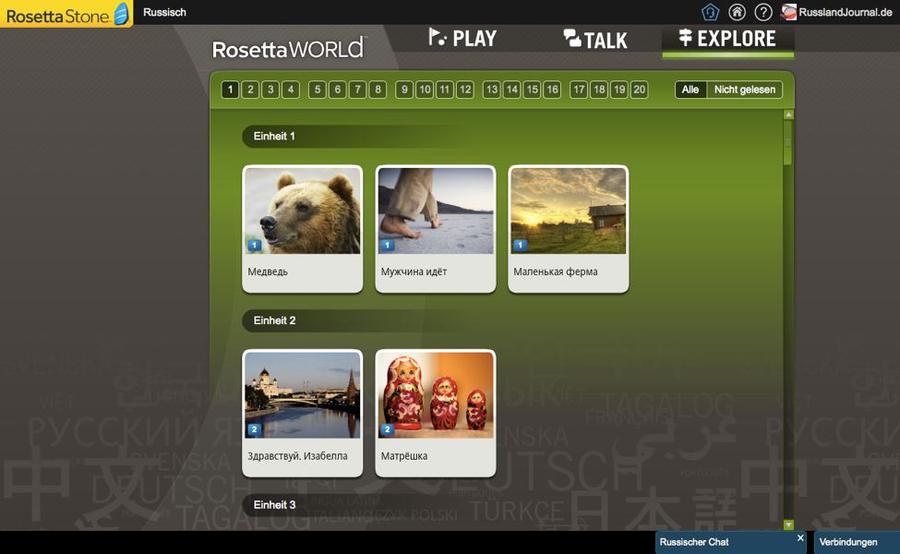Go to unit 16
The image size is (900, 554).
[552, 90]
